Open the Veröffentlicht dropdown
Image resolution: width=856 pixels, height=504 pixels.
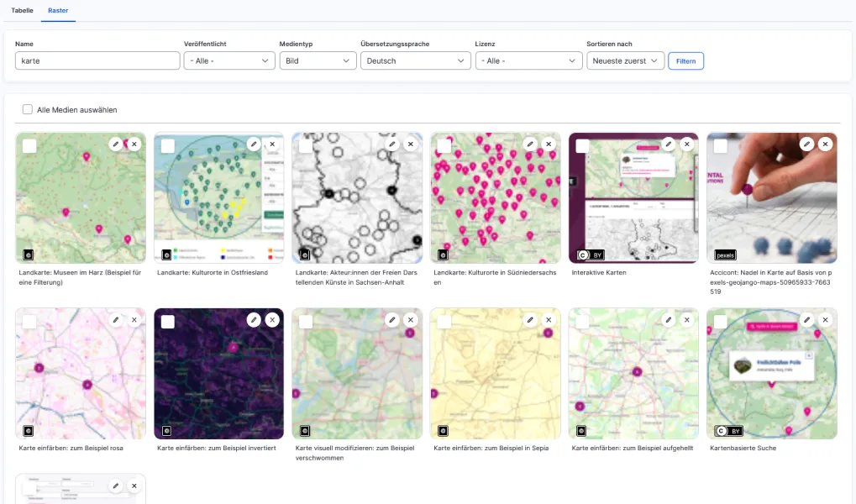coord(229,60)
